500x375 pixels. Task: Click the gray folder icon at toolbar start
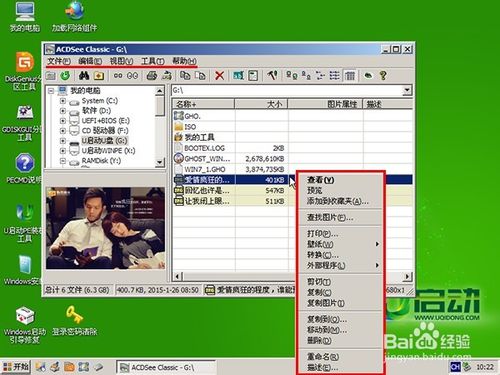pyautogui.click(x=51, y=76)
